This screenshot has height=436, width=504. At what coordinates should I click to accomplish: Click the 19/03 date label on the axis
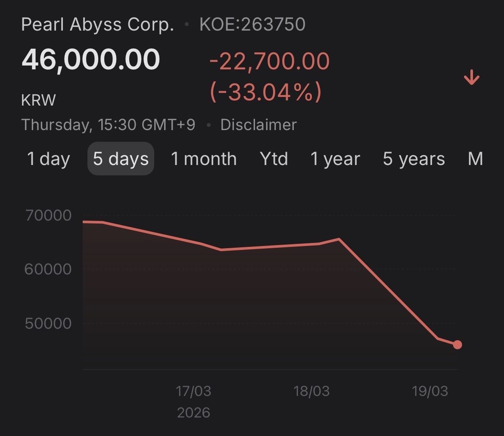(430, 391)
